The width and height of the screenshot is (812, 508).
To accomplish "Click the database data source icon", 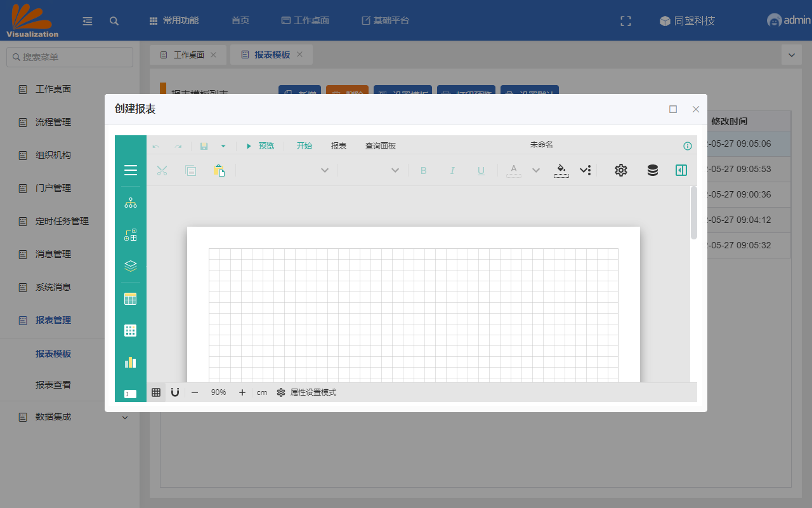I will click(652, 170).
